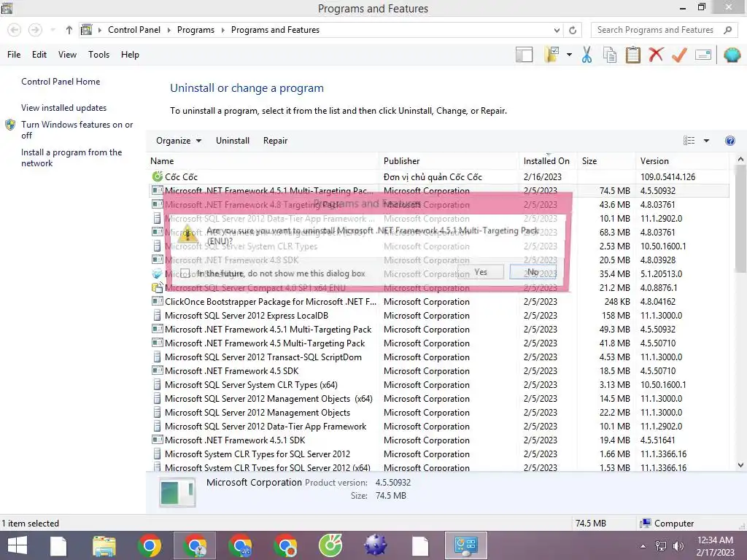Check 'do not show me this dialog box'
The image size is (747, 560).
coord(185,273)
